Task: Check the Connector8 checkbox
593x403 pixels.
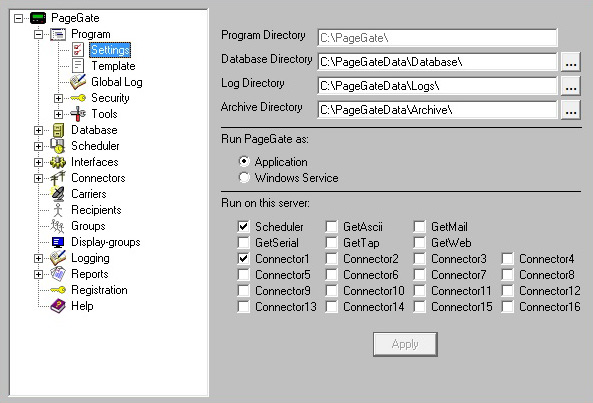Action: coord(508,274)
